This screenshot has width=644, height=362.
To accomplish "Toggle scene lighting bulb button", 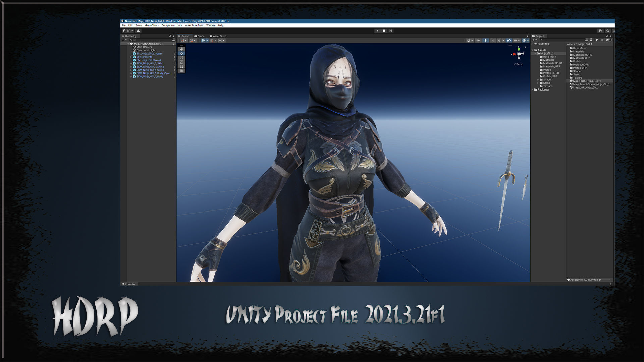I will (485, 40).
